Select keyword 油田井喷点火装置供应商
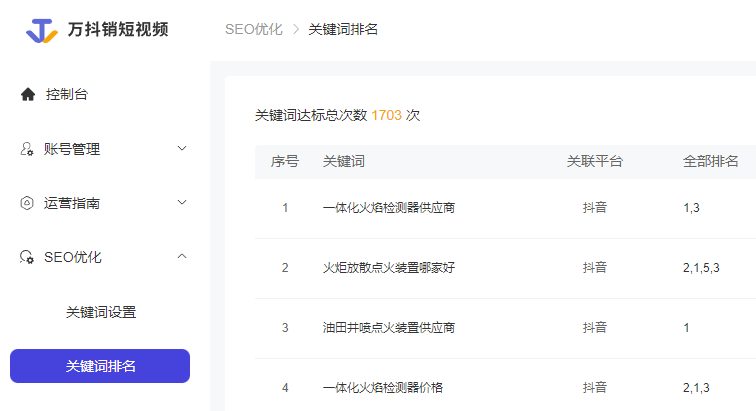This screenshot has height=411, width=756. pos(389,328)
